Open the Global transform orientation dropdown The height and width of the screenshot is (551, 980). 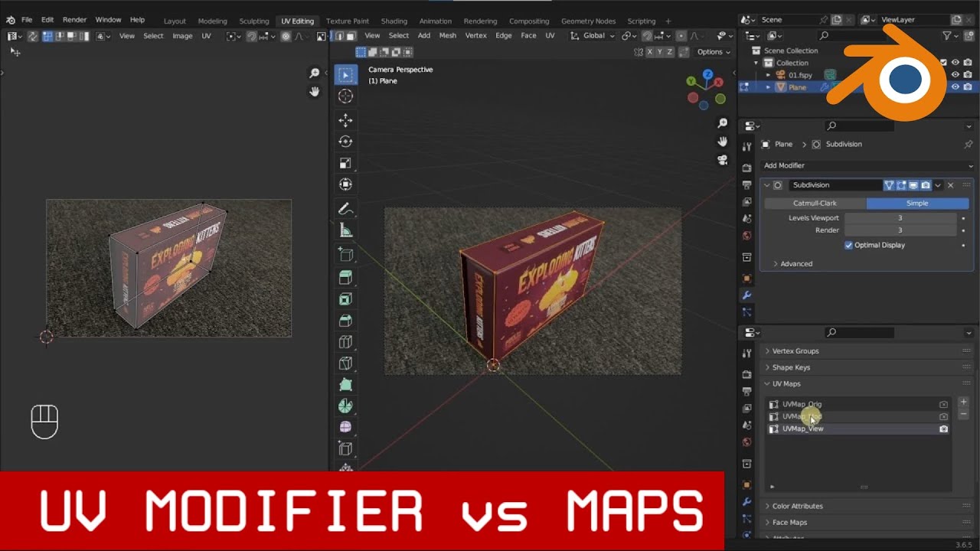click(x=593, y=35)
